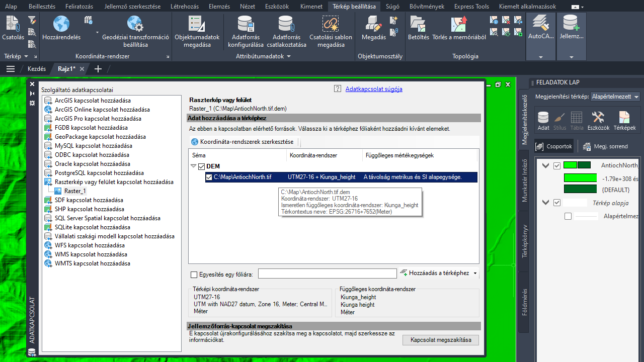Switch to Megj. sorrend view
This screenshot has width=644, height=362.
605,146
